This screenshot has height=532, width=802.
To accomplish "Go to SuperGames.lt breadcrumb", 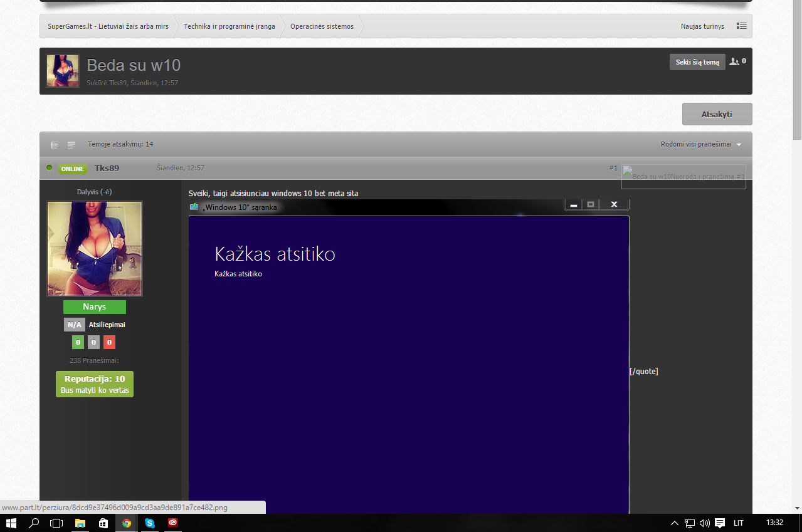I will (108, 26).
